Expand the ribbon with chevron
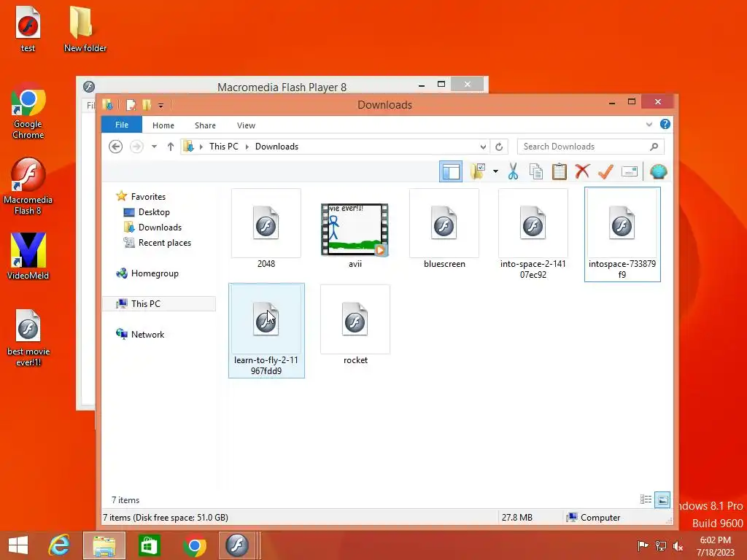The image size is (747, 560). tap(649, 124)
